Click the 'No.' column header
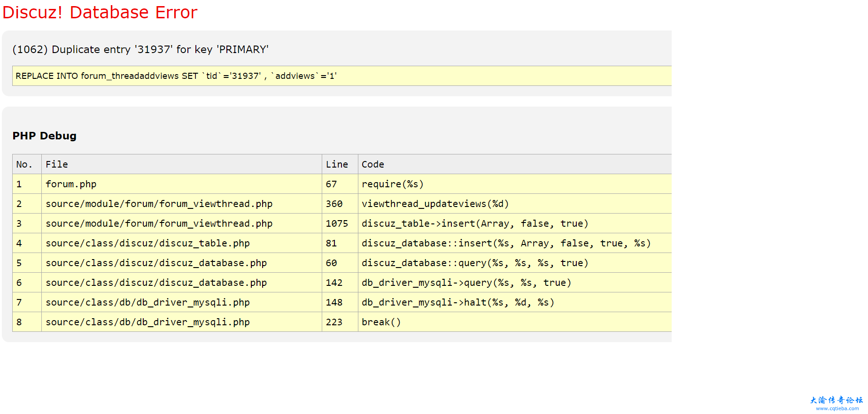Screen dimensions: 868x414 point(27,164)
